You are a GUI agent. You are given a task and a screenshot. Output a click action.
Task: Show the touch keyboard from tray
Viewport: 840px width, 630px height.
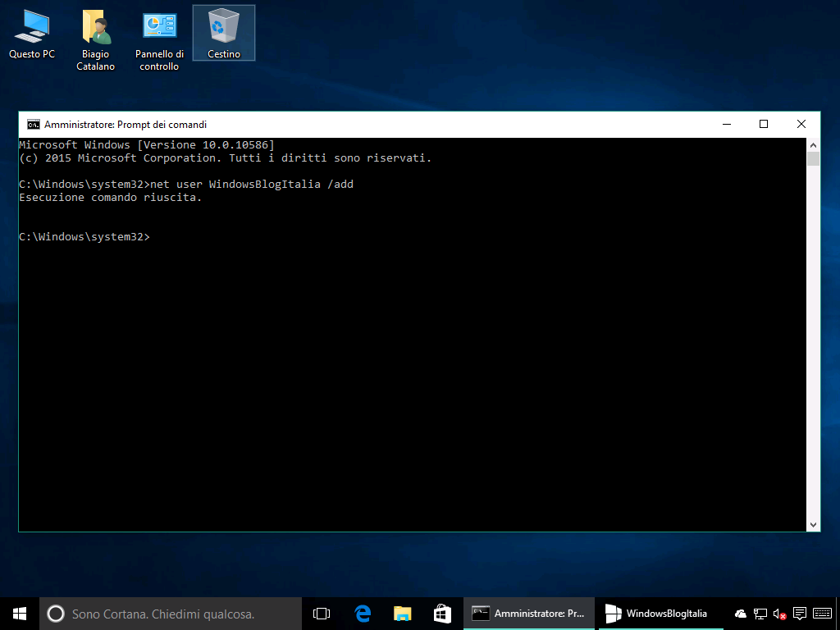[x=821, y=614]
